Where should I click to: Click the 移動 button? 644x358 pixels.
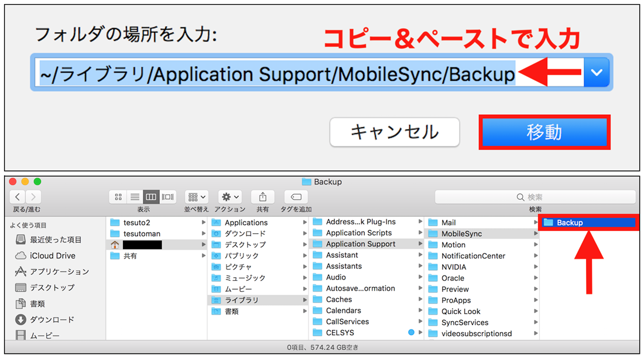(x=544, y=132)
